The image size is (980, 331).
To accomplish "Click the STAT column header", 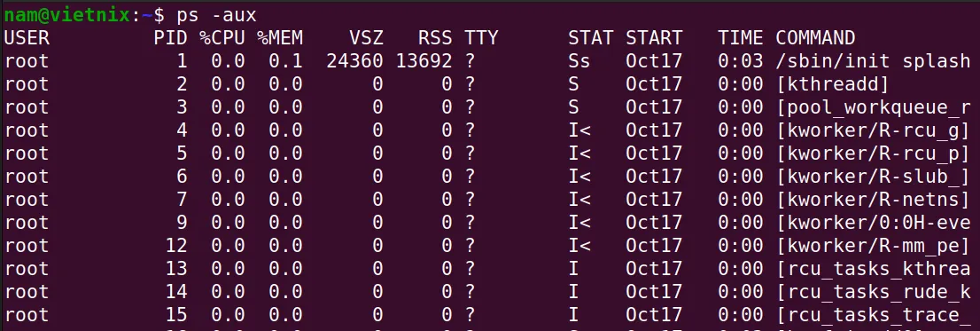I will 591,38.
